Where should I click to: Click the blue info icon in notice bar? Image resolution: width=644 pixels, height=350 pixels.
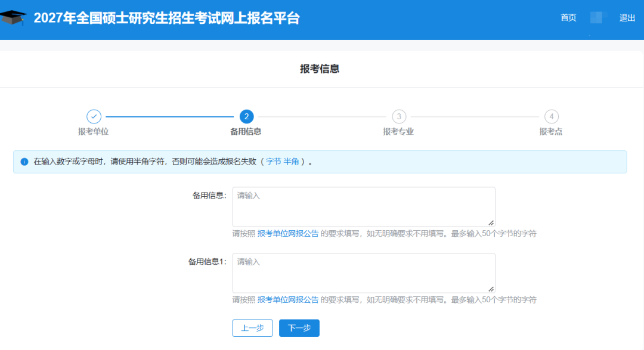(24, 162)
